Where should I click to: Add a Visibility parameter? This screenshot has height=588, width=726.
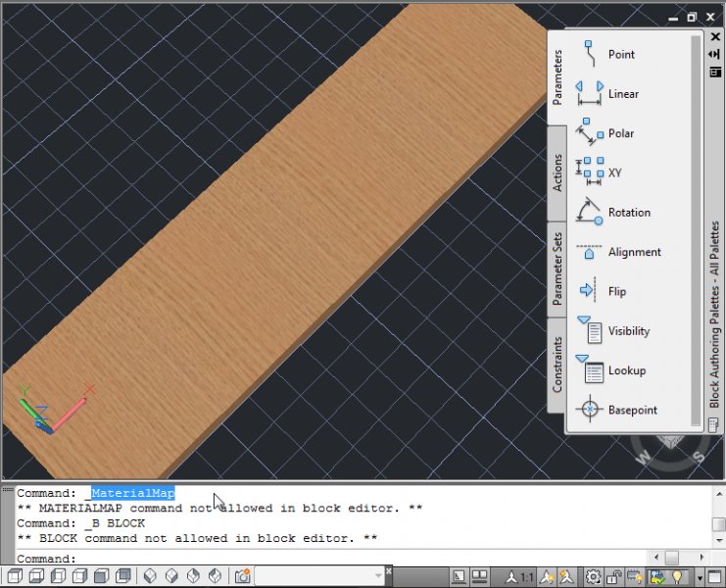point(612,330)
